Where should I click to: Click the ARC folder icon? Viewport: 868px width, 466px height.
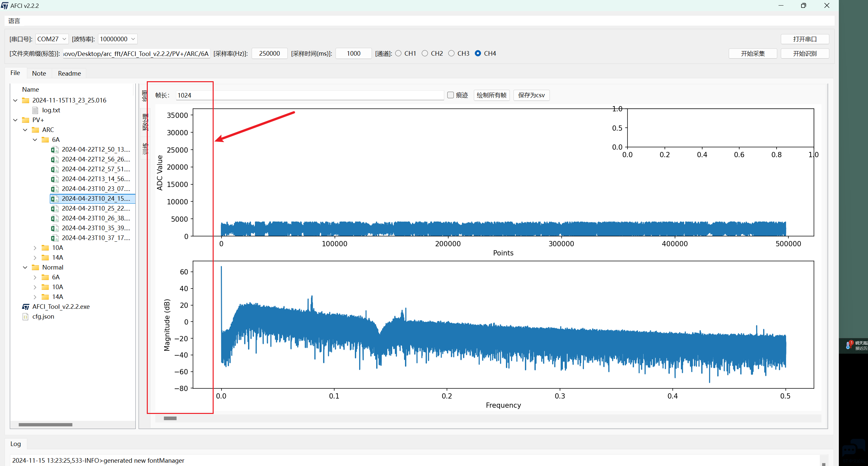pyautogui.click(x=35, y=130)
